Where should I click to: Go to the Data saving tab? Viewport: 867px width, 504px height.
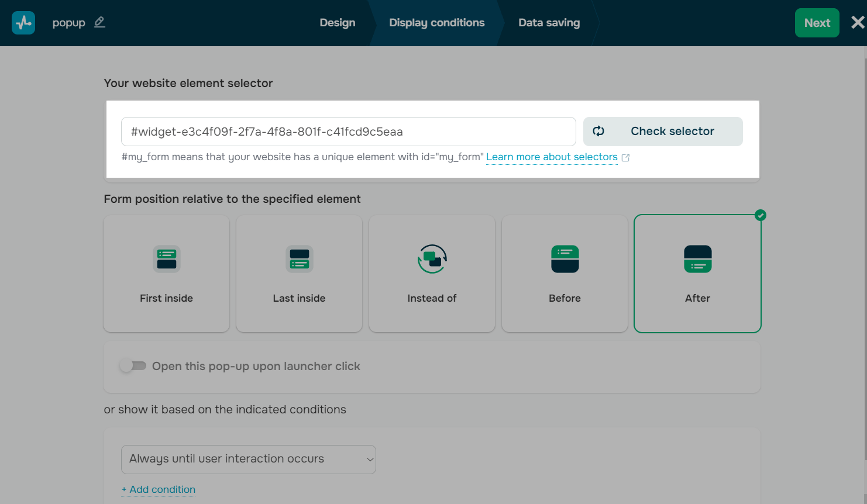point(549,23)
